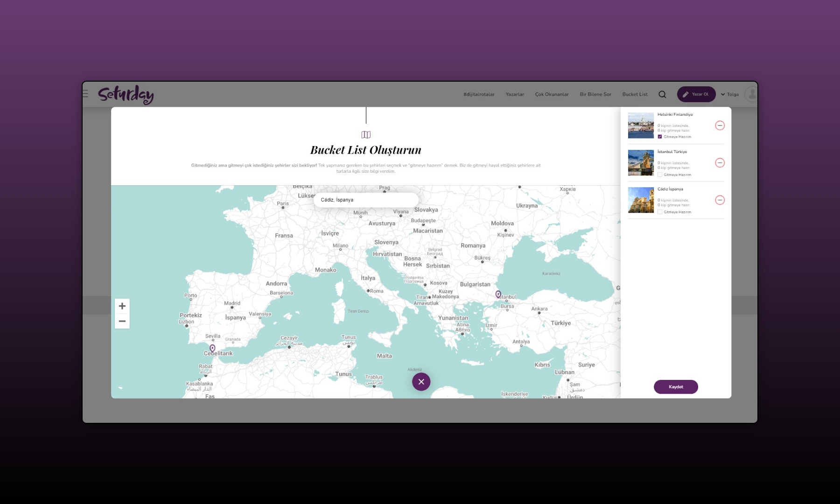Open the Helsinki thumbnail image
Image resolution: width=840 pixels, height=504 pixels.
pyautogui.click(x=641, y=126)
